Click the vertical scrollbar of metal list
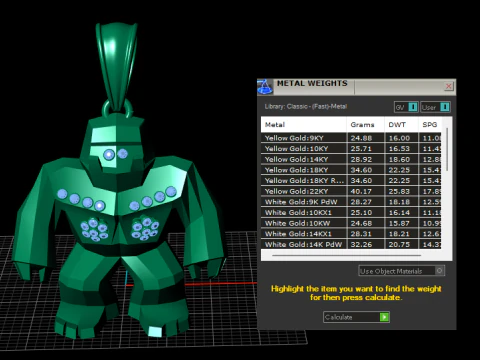This screenshot has width=480, height=360. [x=447, y=150]
